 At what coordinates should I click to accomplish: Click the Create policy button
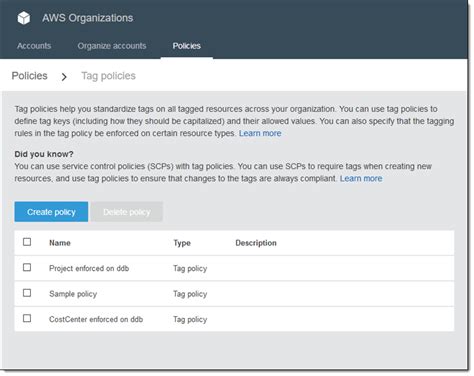51,212
